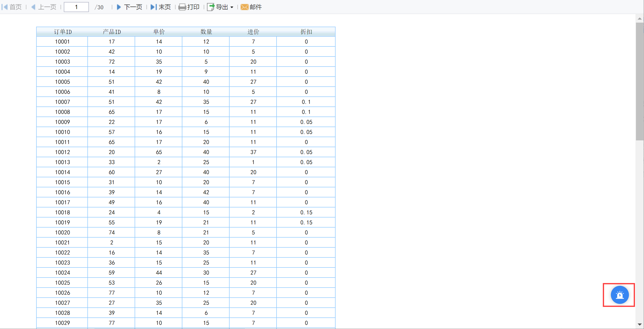Click the print (打印) printer icon
This screenshot has width=644, height=329.
tap(182, 7)
